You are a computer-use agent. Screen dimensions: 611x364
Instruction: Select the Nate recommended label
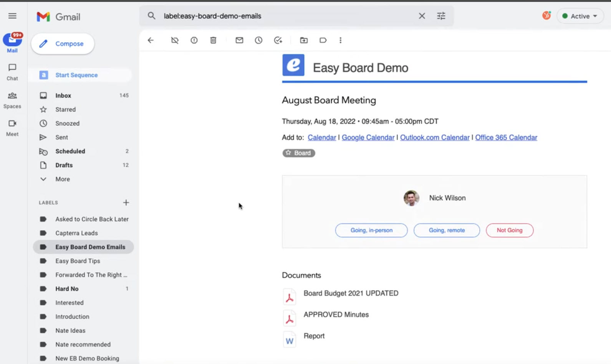point(83,344)
